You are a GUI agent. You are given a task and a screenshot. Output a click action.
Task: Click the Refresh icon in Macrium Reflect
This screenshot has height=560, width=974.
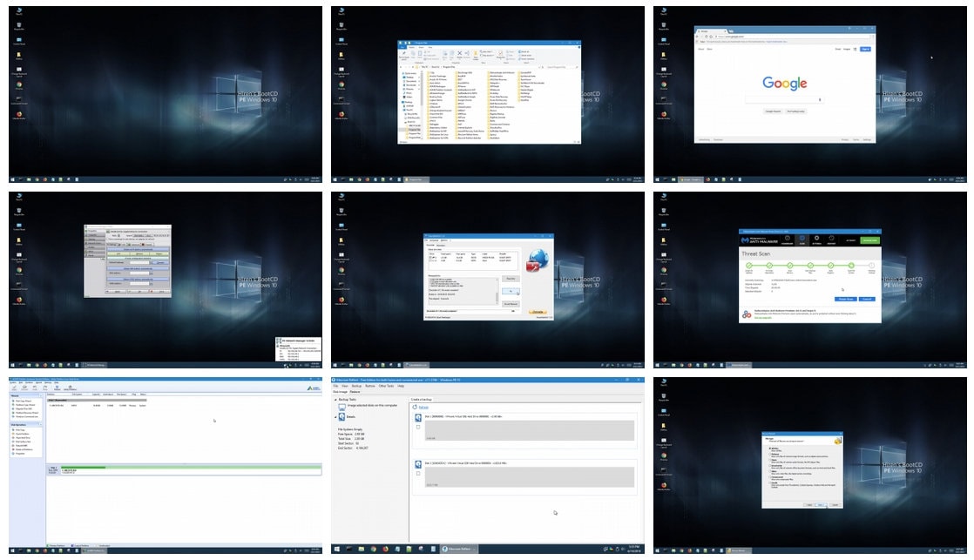(415, 407)
